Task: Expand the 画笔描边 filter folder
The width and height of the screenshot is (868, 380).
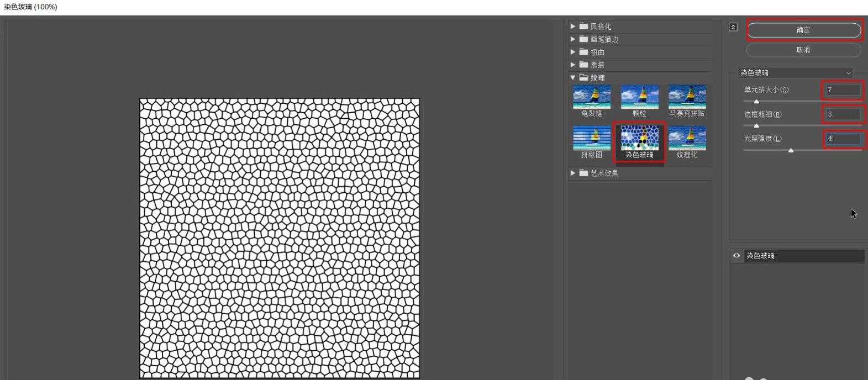Action: point(573,39)
